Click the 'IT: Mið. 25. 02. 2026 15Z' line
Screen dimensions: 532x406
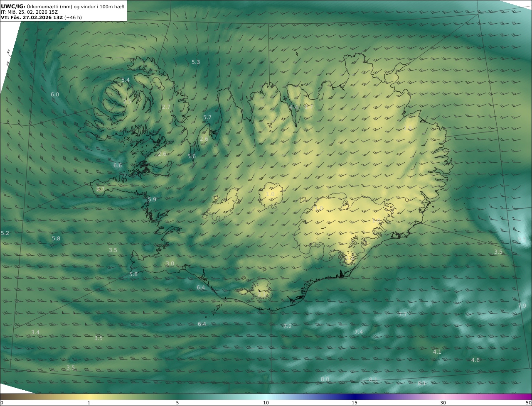tap(29, 12)
